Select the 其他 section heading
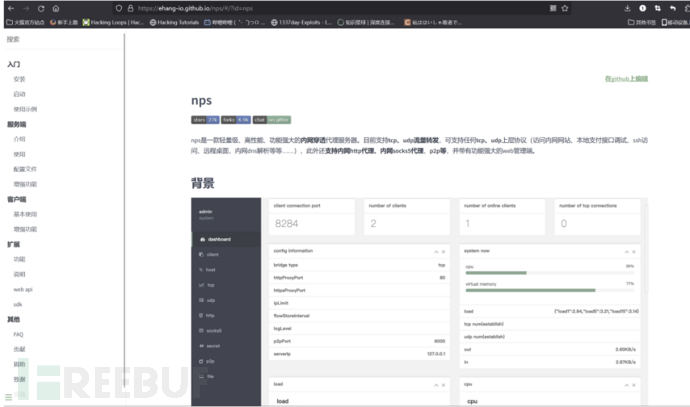 (x=14, y=319)
